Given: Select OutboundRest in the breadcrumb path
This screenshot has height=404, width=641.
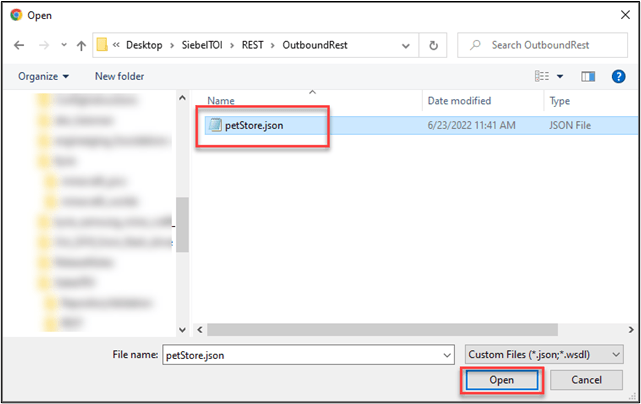Looking at the screenshot, I should [x=315, y=45].
